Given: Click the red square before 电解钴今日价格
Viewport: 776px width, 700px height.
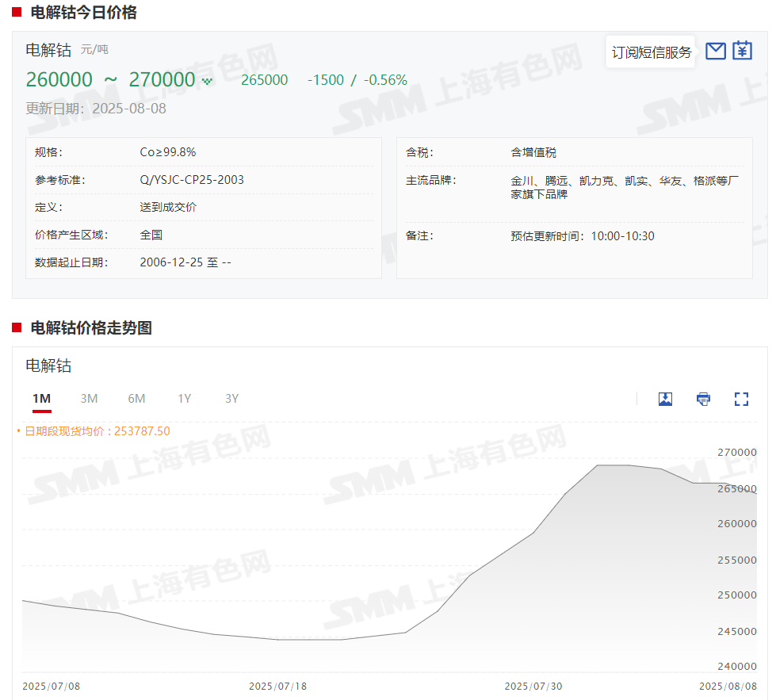Looking at the screenshot, I should coord(17,13).
